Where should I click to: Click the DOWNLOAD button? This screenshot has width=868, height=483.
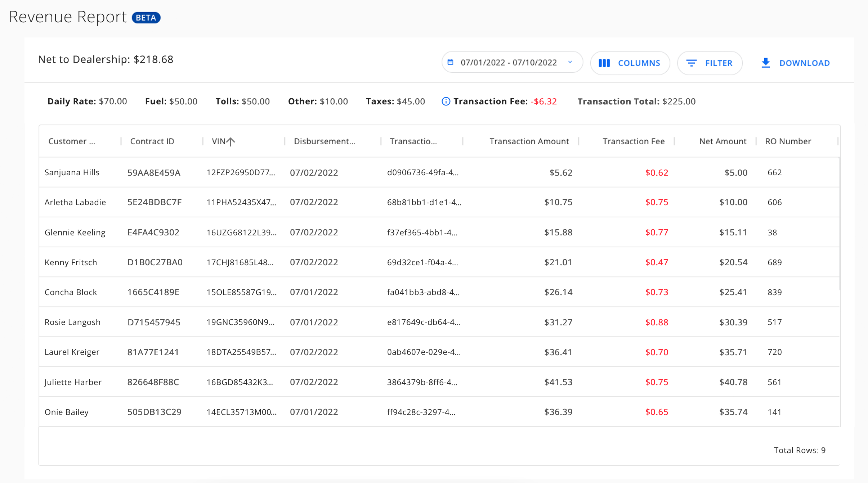pos(796,63)
